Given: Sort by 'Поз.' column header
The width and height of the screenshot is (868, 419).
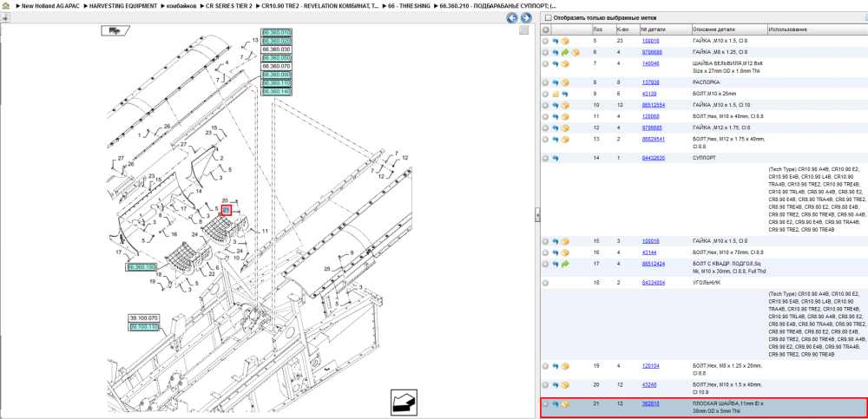Looking at the screenshot, I should pos(598,29).
